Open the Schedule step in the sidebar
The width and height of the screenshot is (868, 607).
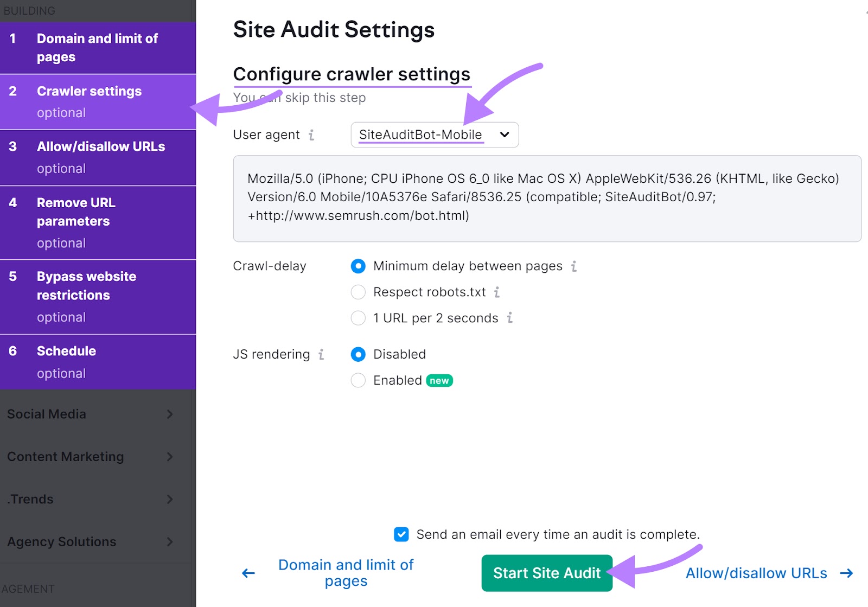pyautogui.click(x=98, y=361)
